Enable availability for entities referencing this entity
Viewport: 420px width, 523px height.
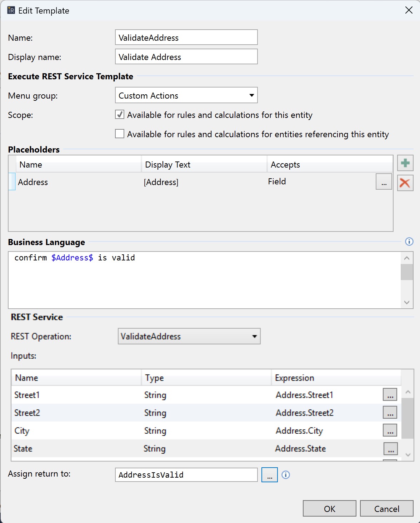(120, 134)
